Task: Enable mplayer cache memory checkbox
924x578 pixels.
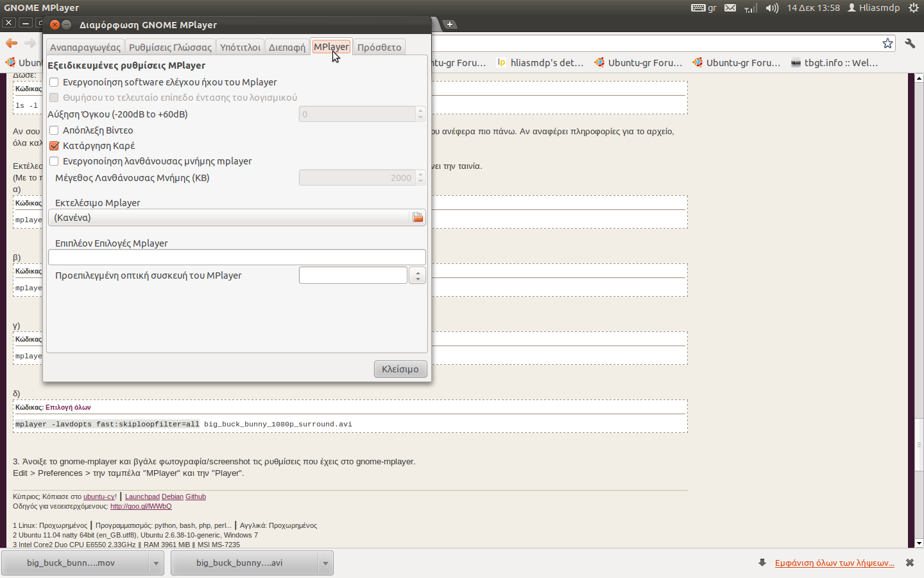Action: point(54,161)
